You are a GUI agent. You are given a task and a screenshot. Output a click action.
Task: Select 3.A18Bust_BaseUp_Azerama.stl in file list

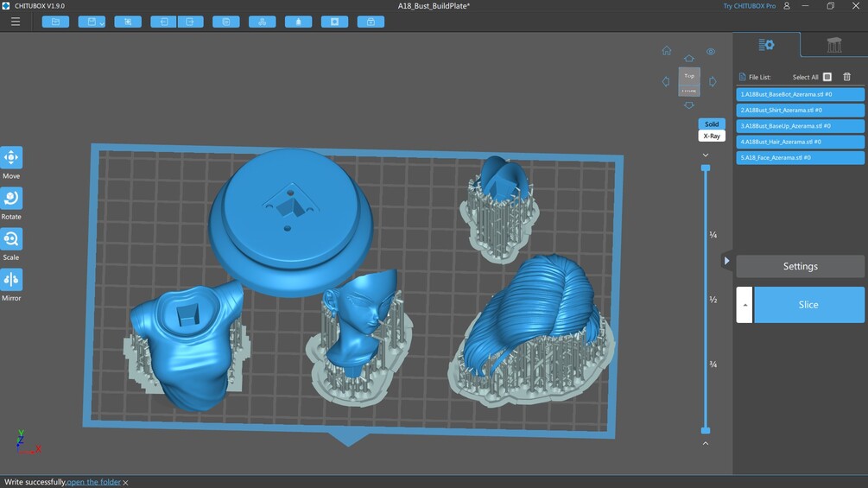coord(800,126)
